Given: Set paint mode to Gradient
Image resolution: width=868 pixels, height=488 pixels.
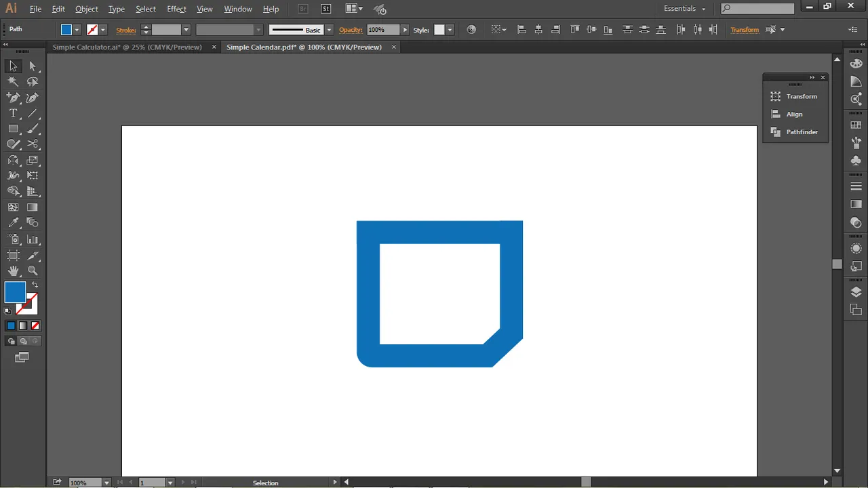Looking at the screenshot, I should coord(23,326).
